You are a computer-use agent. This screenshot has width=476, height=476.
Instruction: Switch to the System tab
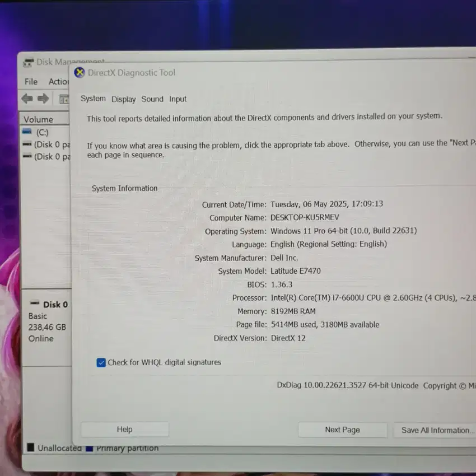[x=93, y=99]
